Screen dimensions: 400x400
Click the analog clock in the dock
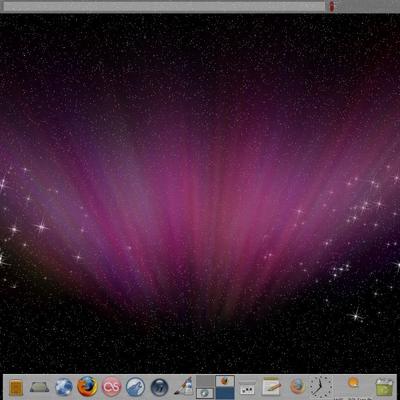tap(320, 387)
